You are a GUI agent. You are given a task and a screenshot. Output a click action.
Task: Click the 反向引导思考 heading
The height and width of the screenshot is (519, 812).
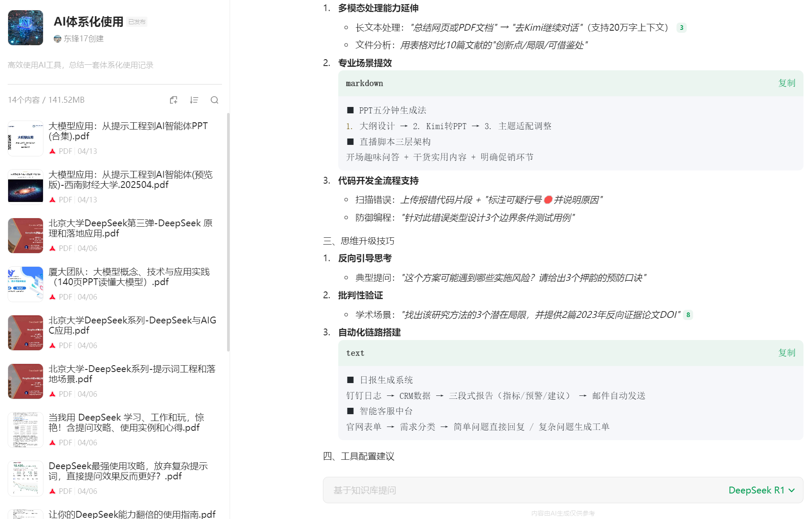point(365,258)
